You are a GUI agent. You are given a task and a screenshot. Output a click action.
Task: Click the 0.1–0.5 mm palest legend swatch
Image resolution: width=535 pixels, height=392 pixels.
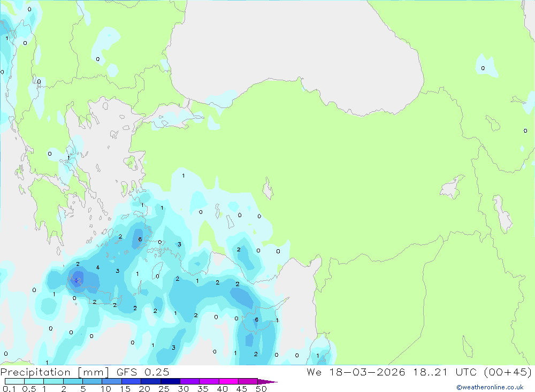pos(14,381)
